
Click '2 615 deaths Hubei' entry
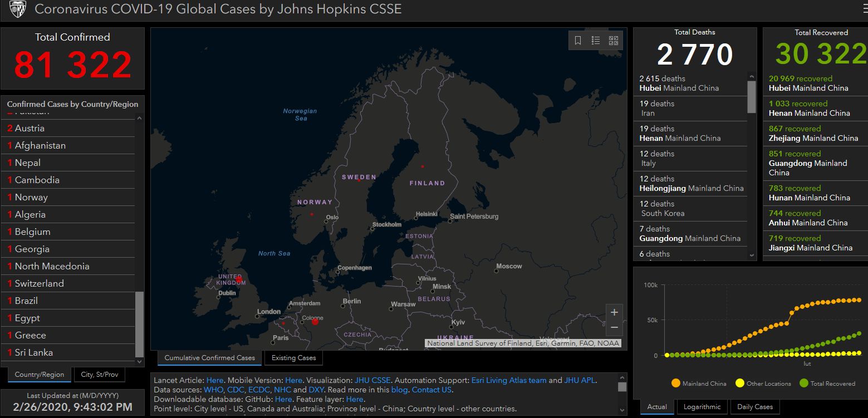pos(690,83)
